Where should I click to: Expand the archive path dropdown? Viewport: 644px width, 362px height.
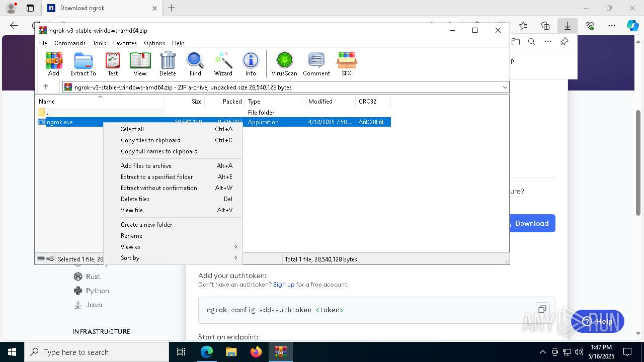click(505, 87)
